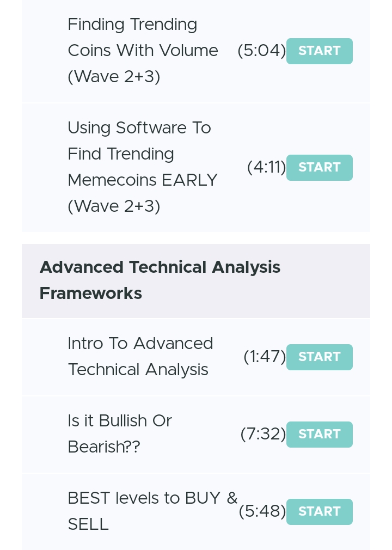Open the Finding Trending Coins With Volume title
The height and width of the screenshot is (550, 392).
click(x=143, y=51)
